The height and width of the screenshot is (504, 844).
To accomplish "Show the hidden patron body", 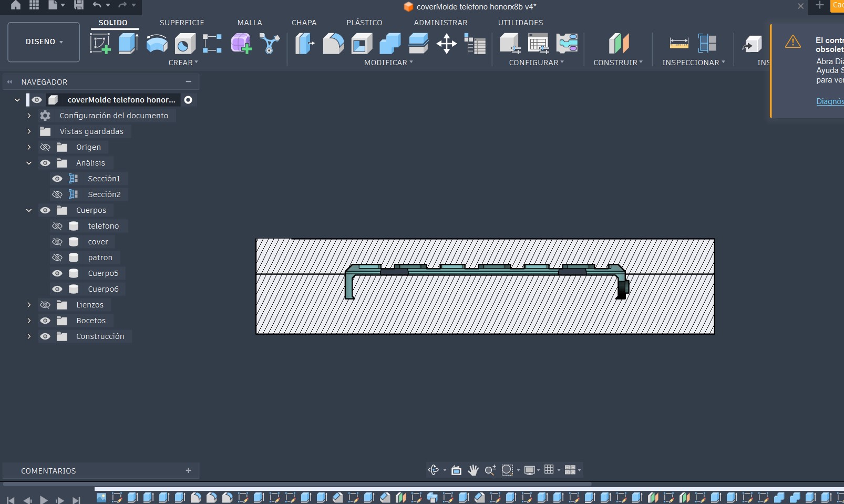I will 57,258.
